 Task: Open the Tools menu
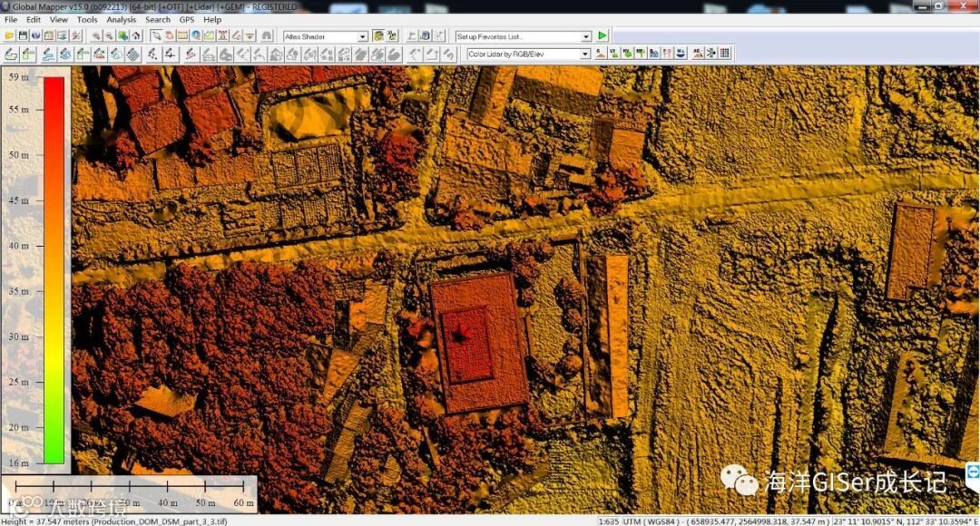[87, 19]
